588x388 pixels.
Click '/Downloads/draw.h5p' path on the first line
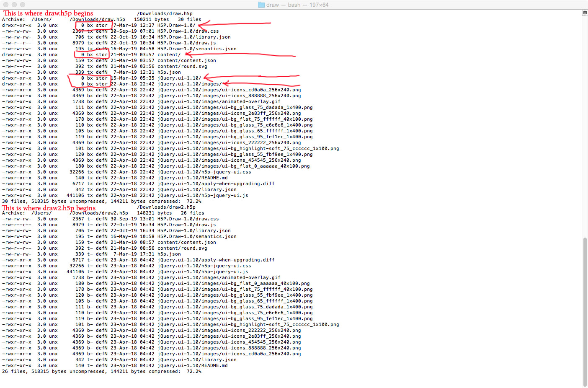pos(165,13)
